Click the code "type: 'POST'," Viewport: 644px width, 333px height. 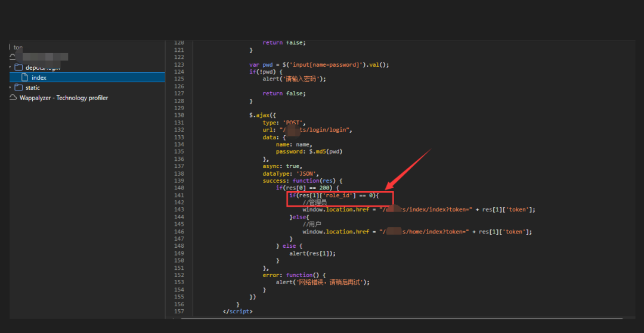(x=284, y=123)
